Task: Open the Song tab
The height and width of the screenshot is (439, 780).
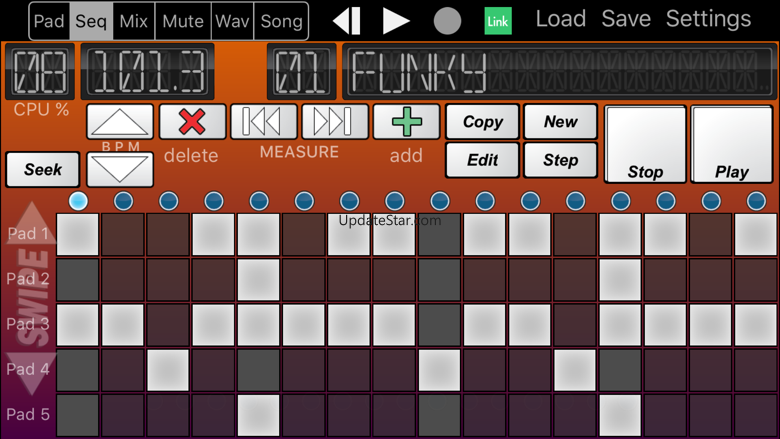Action: tap(282, 21)
